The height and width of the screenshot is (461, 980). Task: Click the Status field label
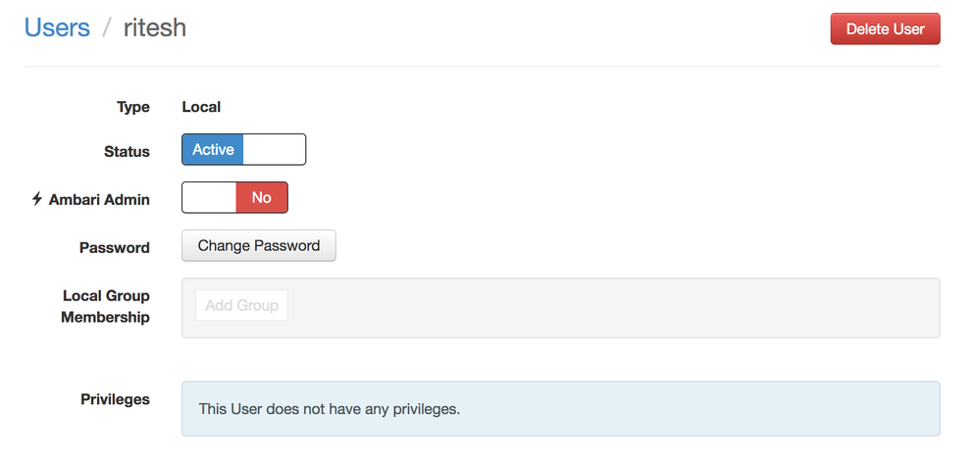coord(127,152)
